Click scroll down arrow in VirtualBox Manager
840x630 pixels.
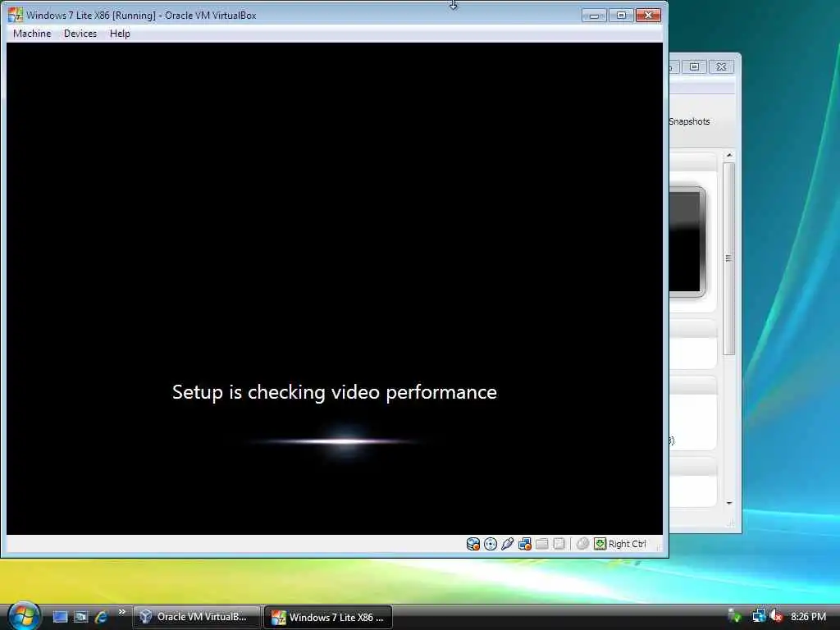(x=728, y=503)
